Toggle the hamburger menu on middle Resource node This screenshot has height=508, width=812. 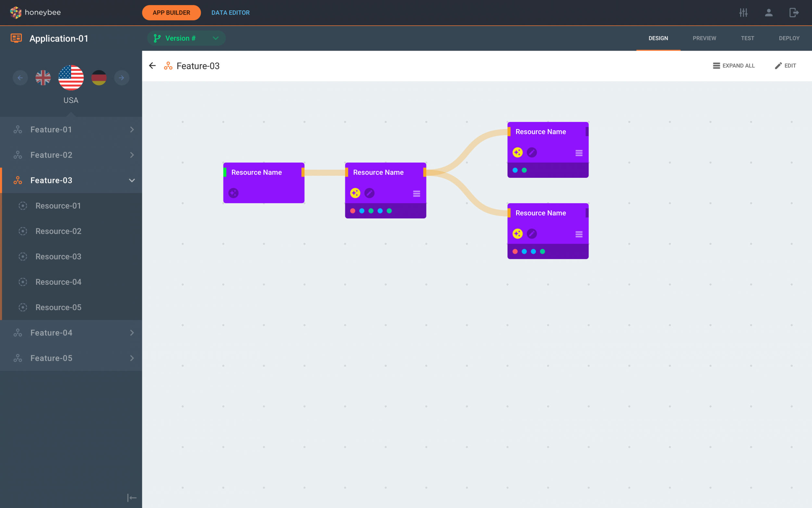[416, 193]
